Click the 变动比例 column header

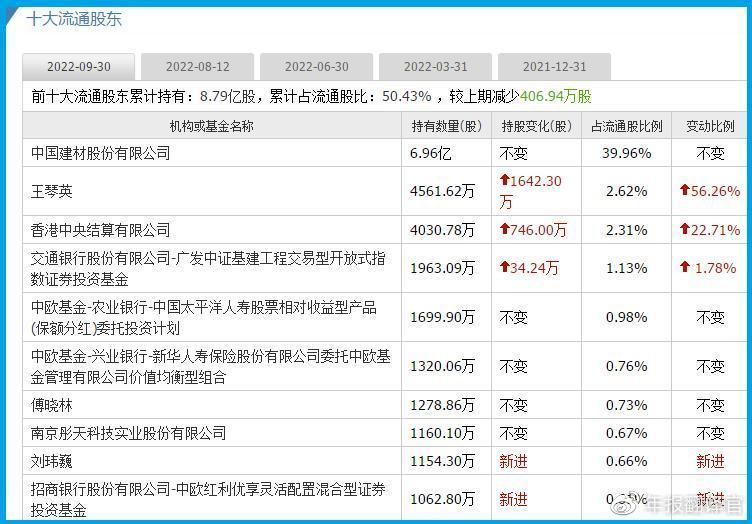710,126
